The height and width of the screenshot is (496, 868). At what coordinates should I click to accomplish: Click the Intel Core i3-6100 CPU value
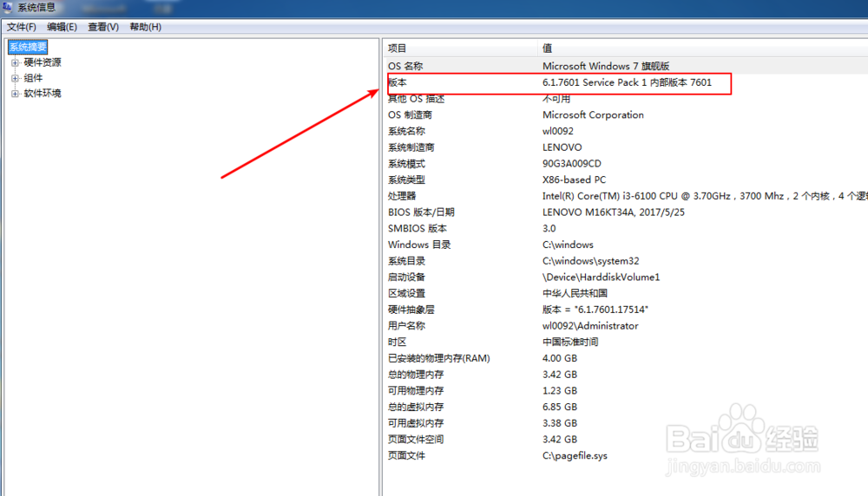click(705, 196)
